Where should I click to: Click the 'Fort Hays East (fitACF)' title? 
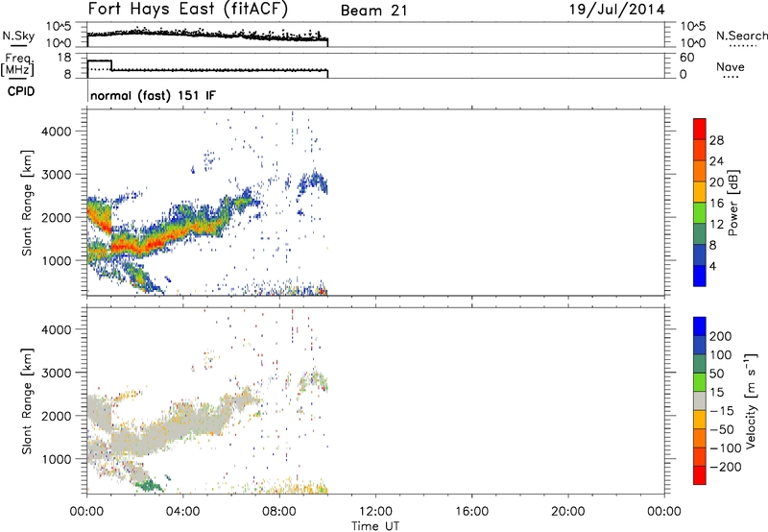tap(188, 10)
